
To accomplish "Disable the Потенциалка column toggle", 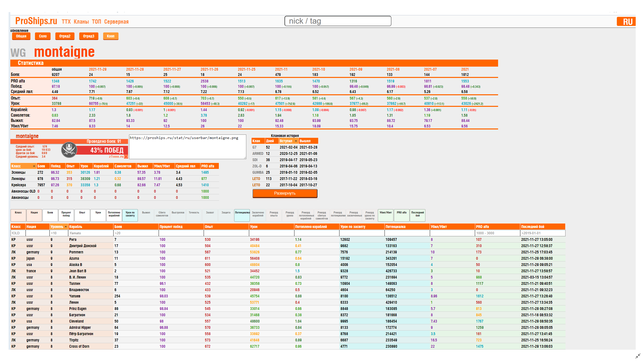I will [242, 215].
